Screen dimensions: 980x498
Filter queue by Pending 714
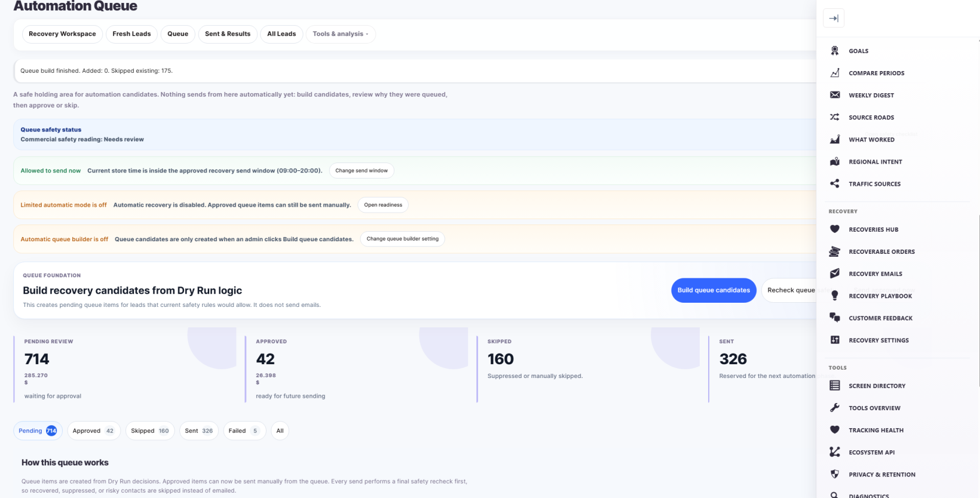tap(38, 431)
